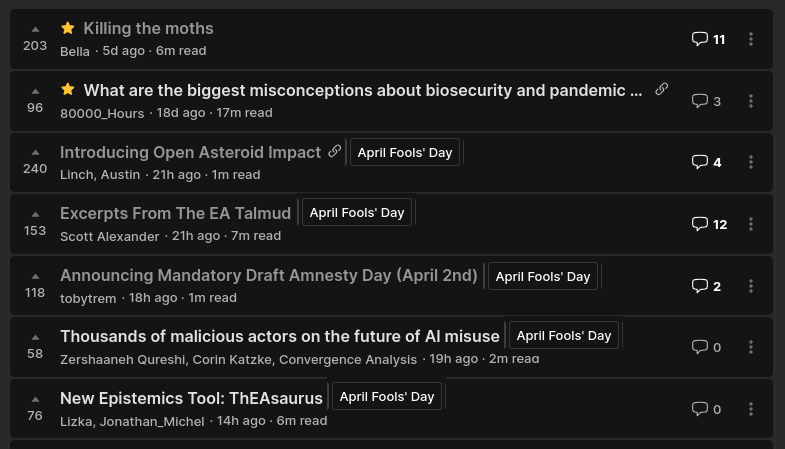Open three-dot menu for Killing the moths
Image resolution: width=785 pixels, height=449 pixels.
coord(751,39)
